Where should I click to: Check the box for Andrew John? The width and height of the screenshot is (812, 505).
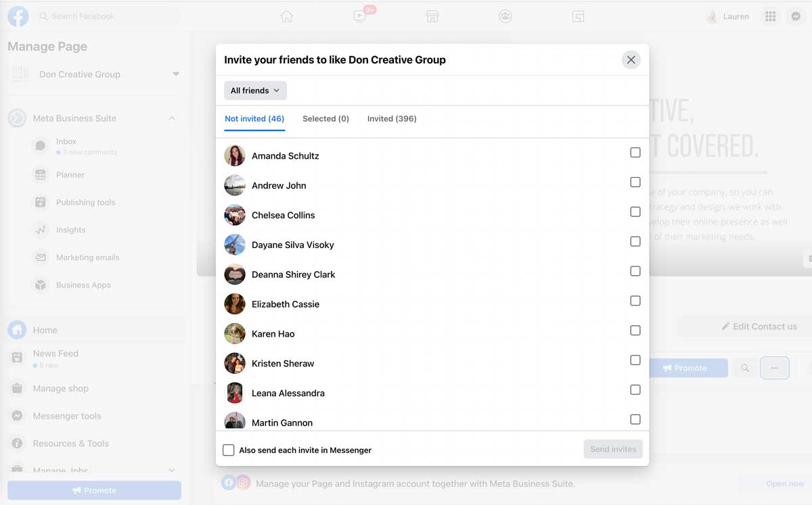[x=635, y=183]
